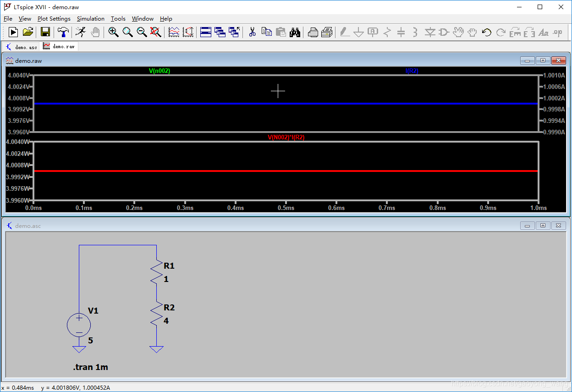Click the 4.0040V top-left axis label
Viewport: 572px width, 392px height.
(x=19, y=75)
